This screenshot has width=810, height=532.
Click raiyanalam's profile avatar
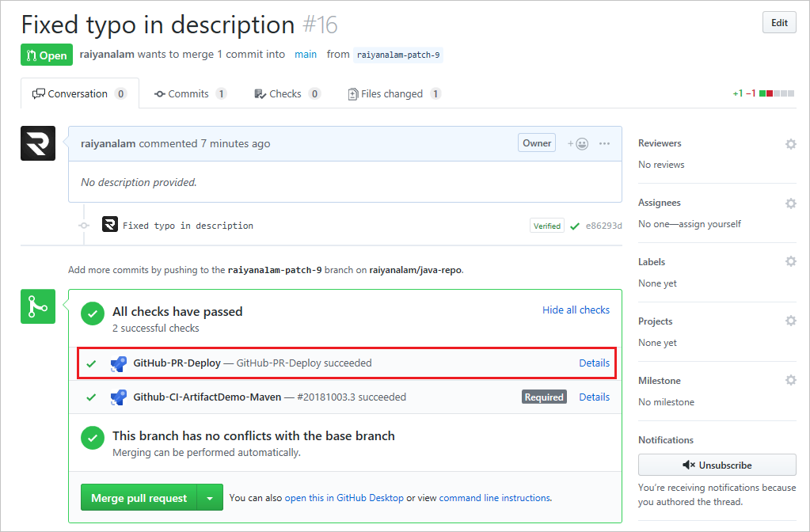tap(37, 143)
